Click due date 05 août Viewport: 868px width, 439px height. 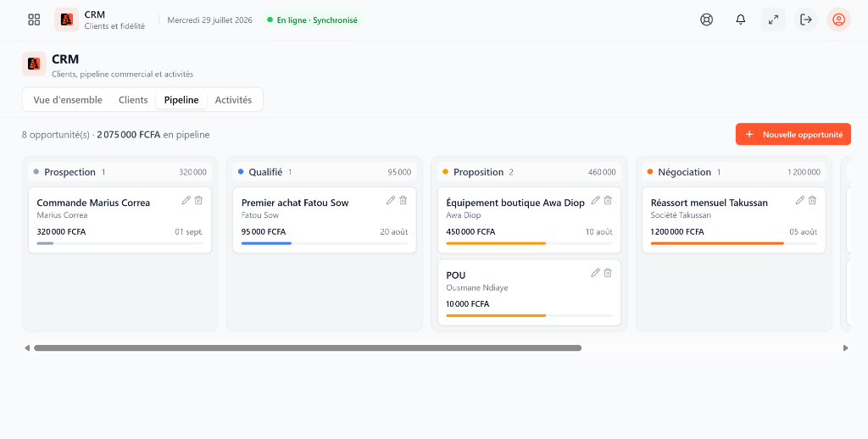tap(804, 232)
